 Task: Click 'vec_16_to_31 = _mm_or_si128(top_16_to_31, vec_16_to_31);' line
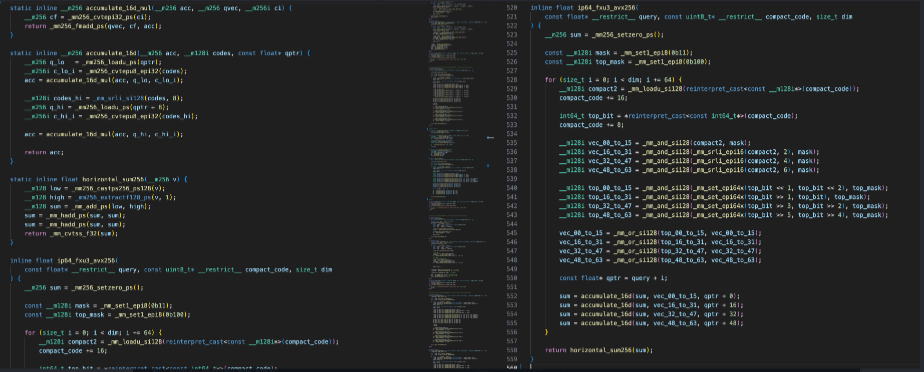tap(660, 242)
